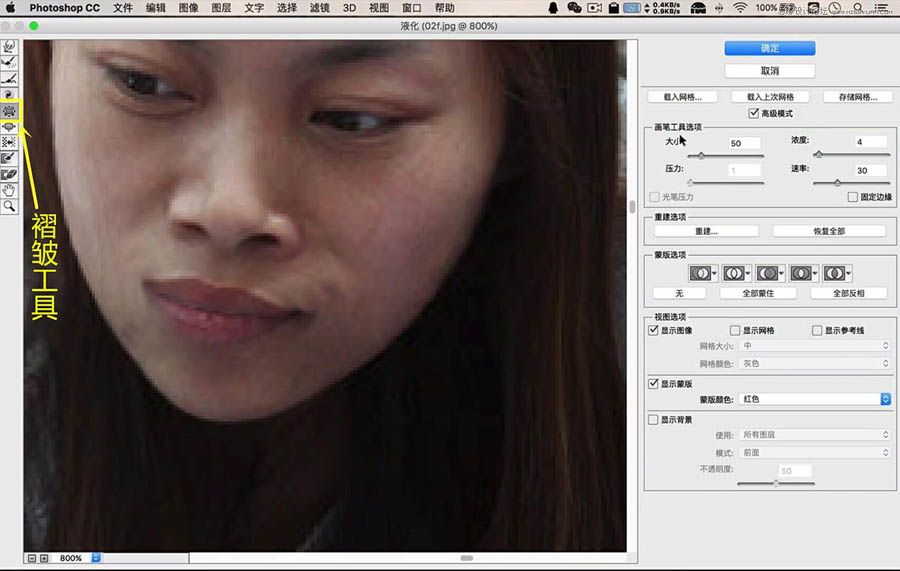The width and height of the screenshot is (900, 571).
Task: Click the screen recording camera icon
Action: (595, 7)
